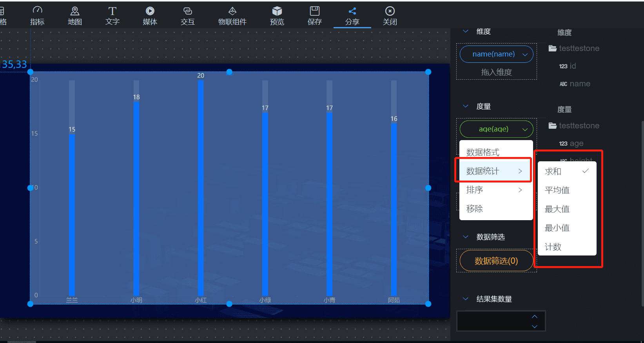Open the 交互 interaction tool

188,16
